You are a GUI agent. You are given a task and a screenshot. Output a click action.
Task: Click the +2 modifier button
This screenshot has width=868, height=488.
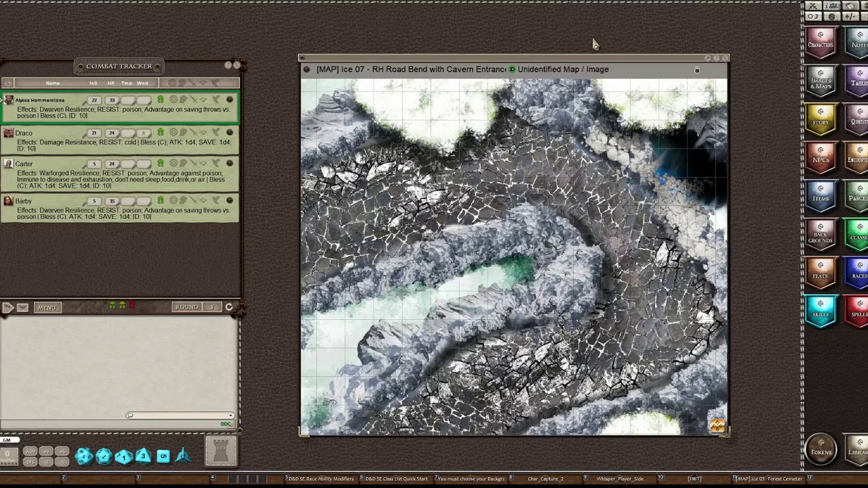(x=46, y=451)
